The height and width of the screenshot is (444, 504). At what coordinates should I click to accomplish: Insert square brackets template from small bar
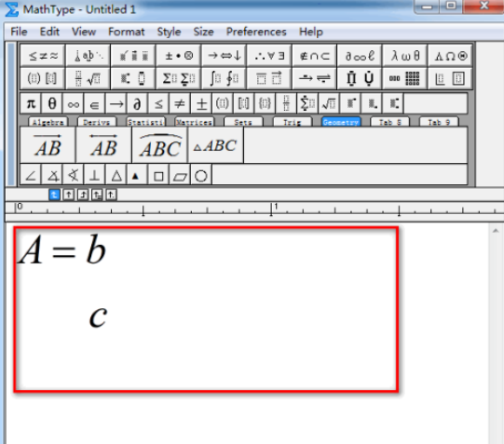[244, 103]
